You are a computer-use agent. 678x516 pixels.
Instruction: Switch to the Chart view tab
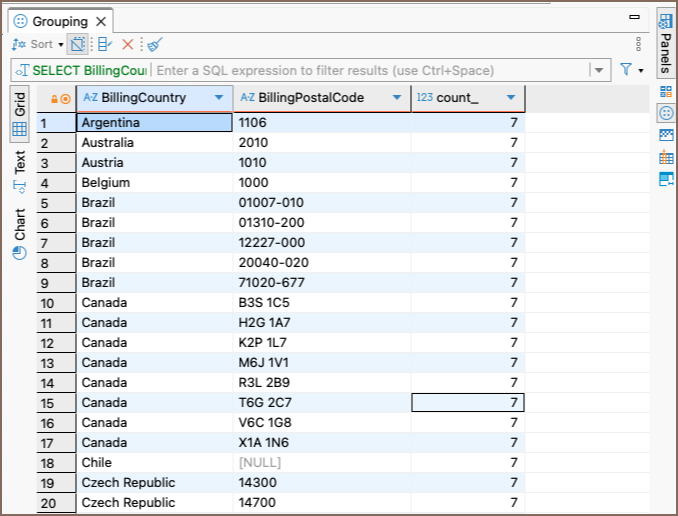(19, 233)
